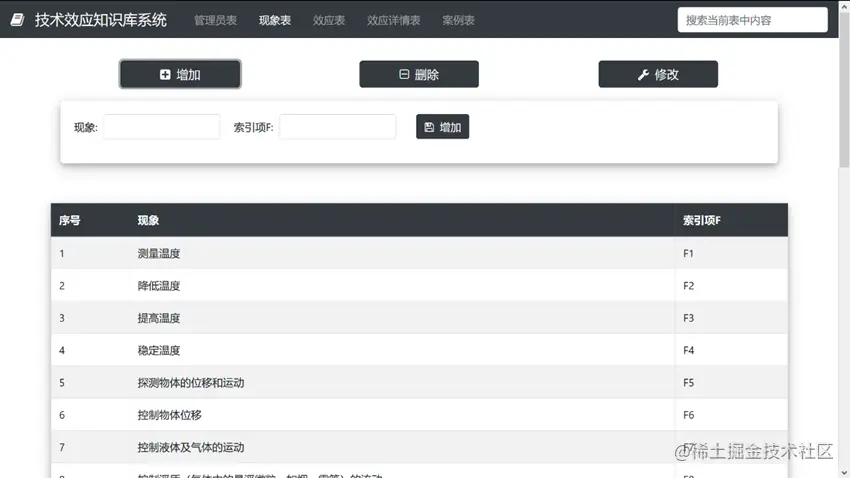
Task: Click the F3 index cell
Action: [x=731, y=318]
